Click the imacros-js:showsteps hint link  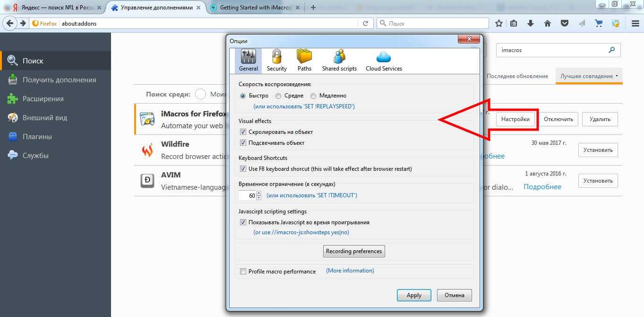pyautogui.click(x=301, y=232)
